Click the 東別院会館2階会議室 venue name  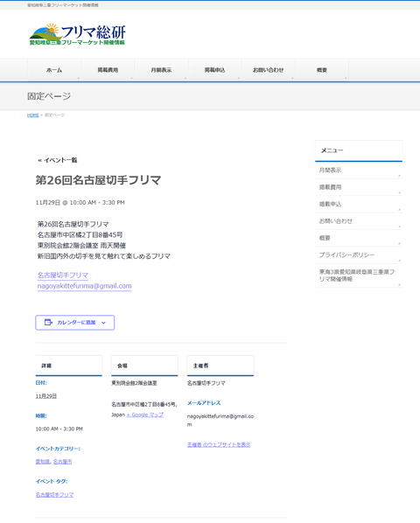tap(134, 383)
